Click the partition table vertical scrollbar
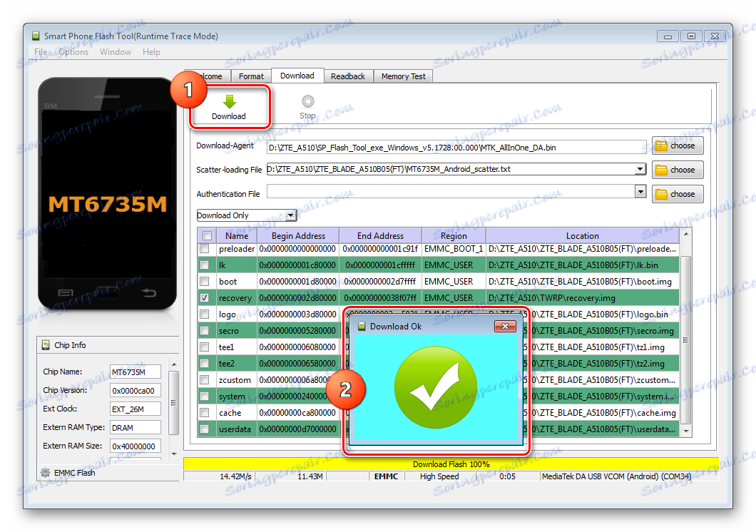Screen dimensions: 756x532 685,339
